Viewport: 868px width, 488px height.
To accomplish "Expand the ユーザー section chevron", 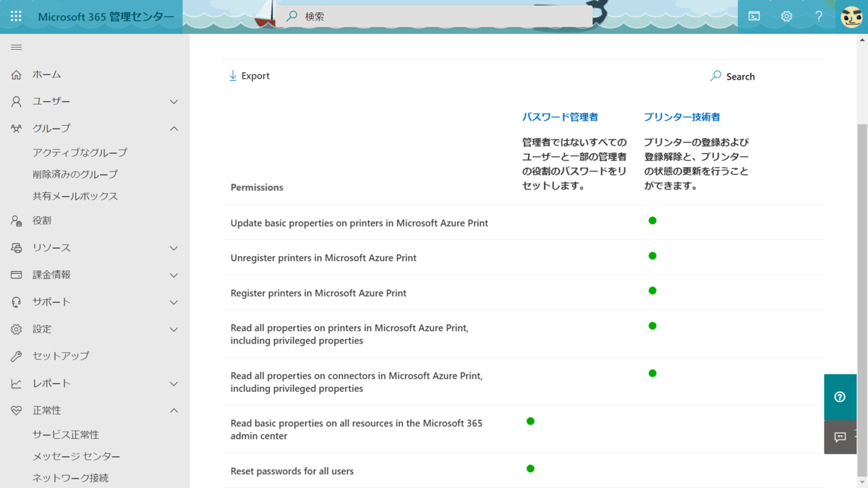I will point(174,102).
